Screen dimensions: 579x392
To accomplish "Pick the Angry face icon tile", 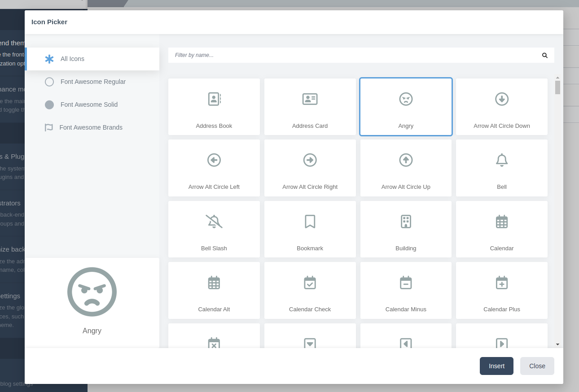I will (x=406, y=107).
